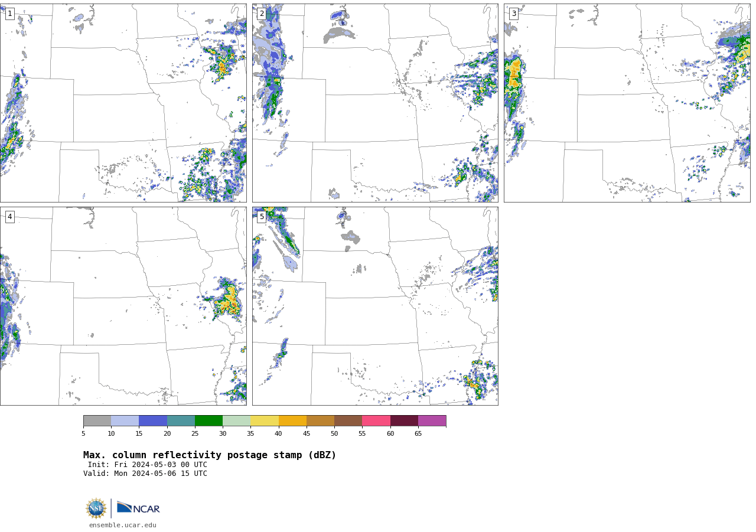756x532 pixels.
Task: Click the panel number 4 label
Action: pyautogui.click(x=9, y=217)
